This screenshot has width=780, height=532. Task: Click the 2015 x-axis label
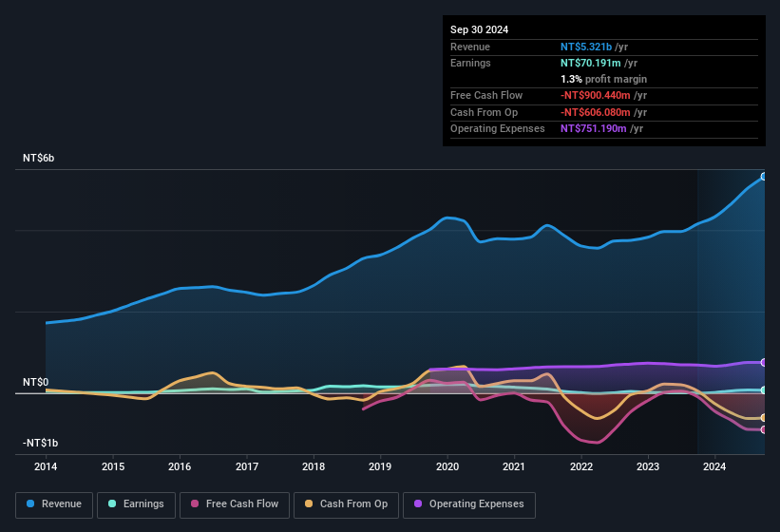pos(113,466)
